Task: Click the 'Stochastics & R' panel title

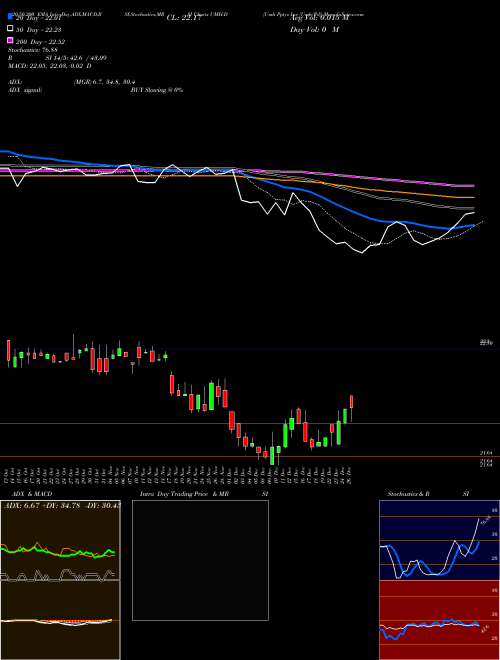Action: 409,494
